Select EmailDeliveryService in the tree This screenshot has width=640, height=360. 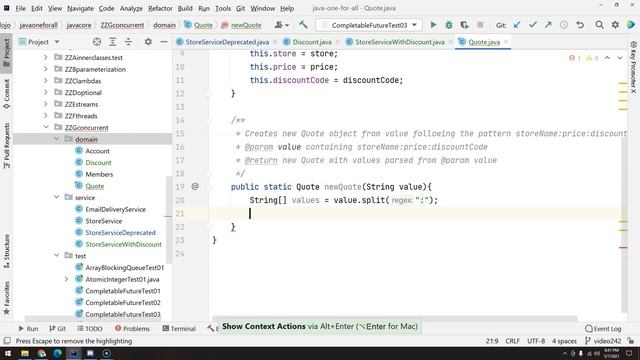tap(116, 209)
